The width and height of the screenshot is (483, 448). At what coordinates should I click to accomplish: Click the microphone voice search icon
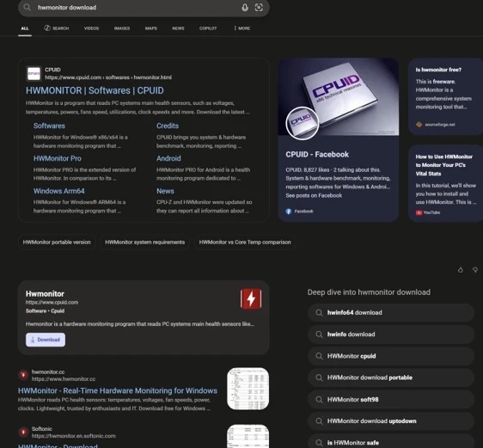click(245, 8)
